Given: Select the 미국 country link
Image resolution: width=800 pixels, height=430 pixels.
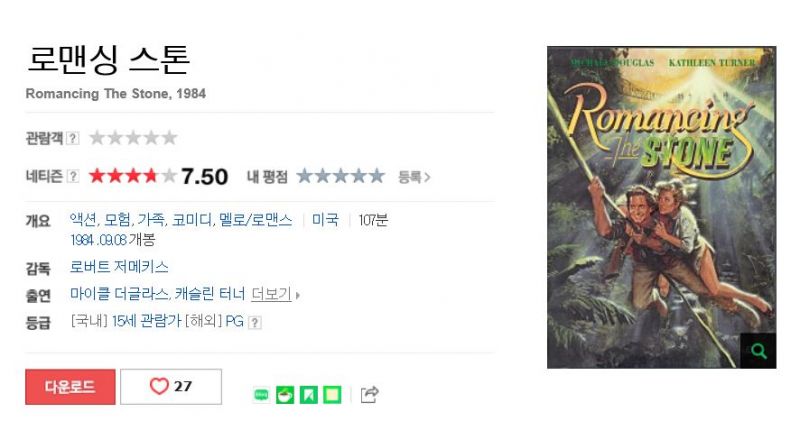Looking at the screenshot, I should 325,220.
